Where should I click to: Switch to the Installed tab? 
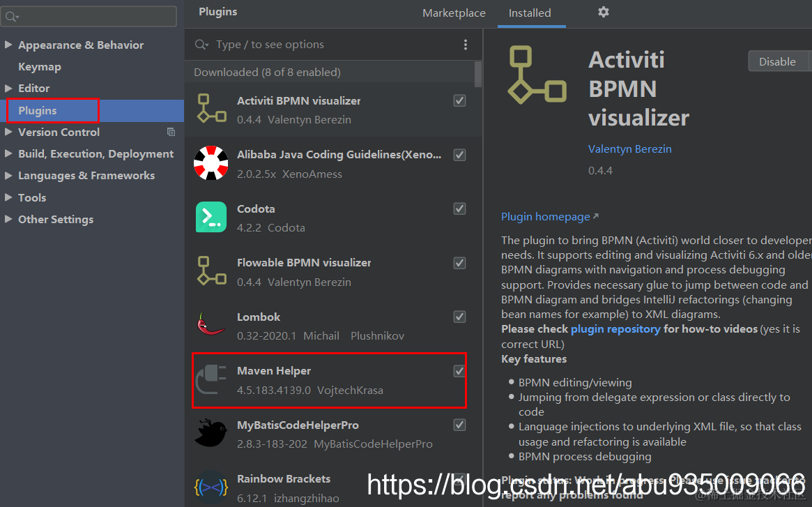[530, 13]
